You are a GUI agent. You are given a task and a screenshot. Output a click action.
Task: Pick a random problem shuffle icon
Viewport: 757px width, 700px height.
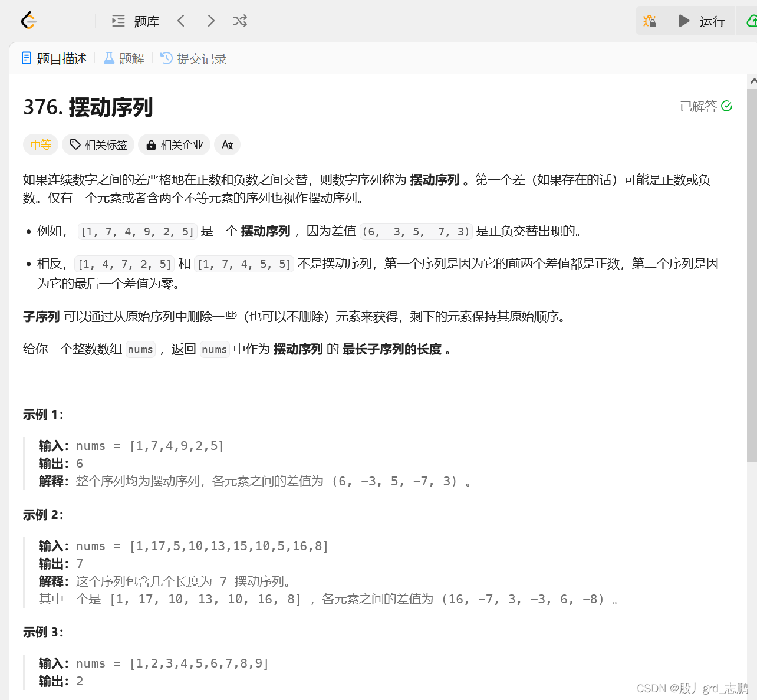point(239,21)
